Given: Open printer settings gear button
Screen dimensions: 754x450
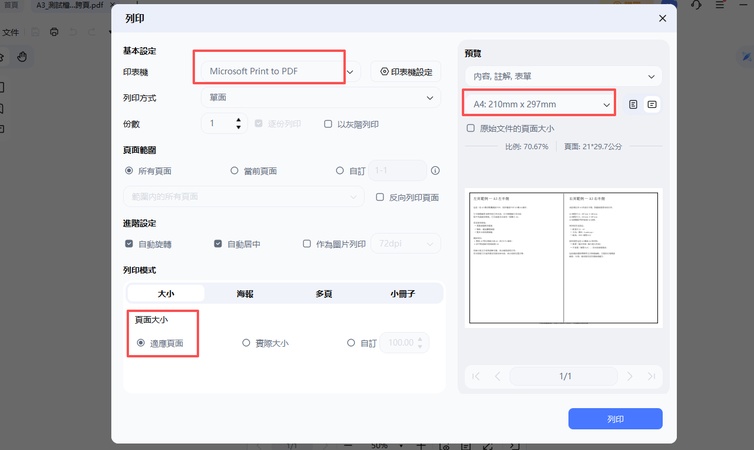Looking at the screenshot, I should [406, 72].
